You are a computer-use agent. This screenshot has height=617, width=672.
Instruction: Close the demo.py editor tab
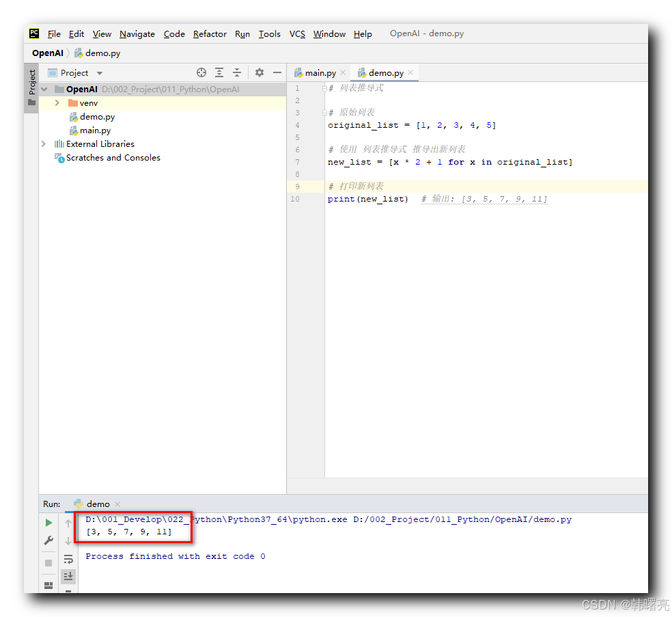[410, 72]
